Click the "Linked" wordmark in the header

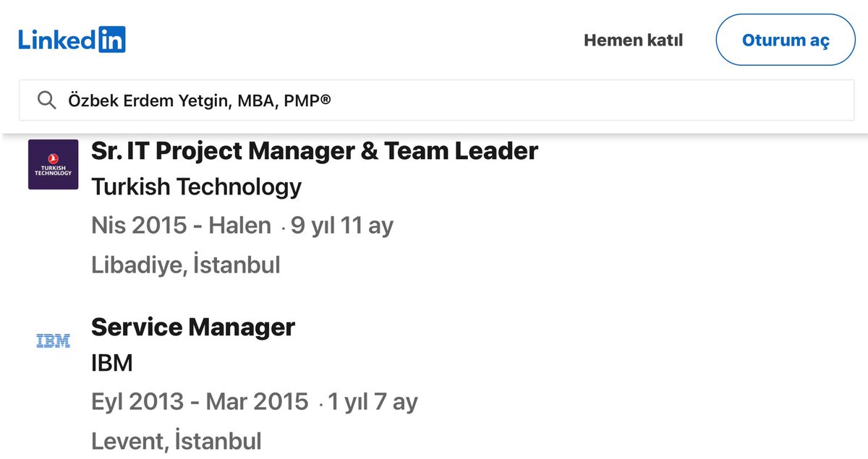pyautogui.click(x=56, y=39)
